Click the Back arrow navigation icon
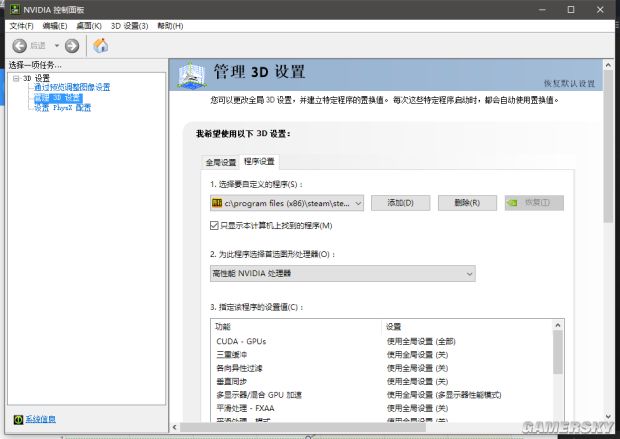The width and height of the screenshot is (620, 439). tap(20, 45)
